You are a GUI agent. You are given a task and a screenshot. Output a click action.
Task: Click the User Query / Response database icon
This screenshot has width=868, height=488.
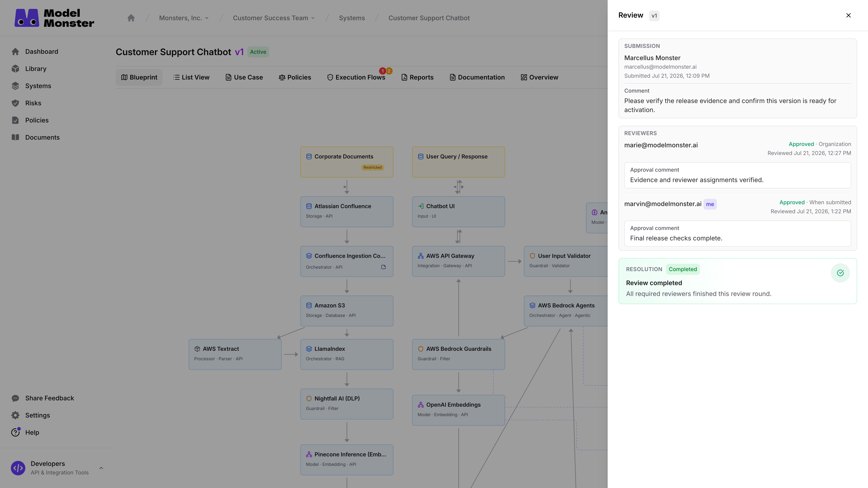point(421,157)
